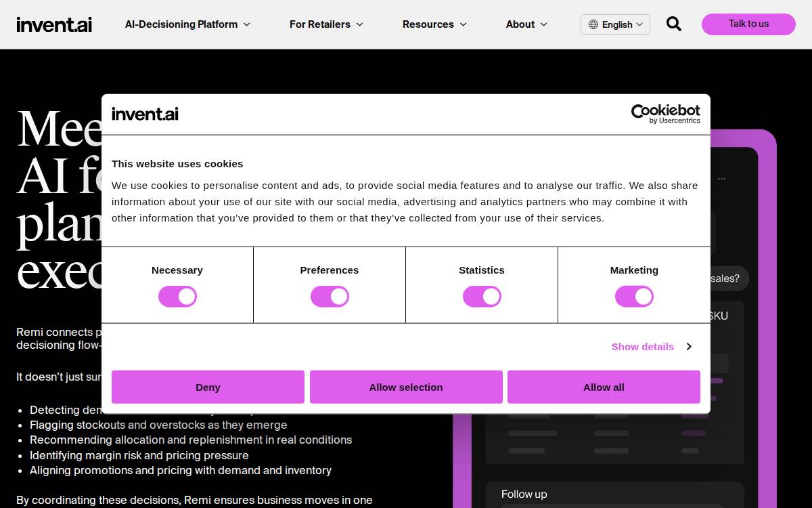Turn off the Statistics cookies switch

482,297
